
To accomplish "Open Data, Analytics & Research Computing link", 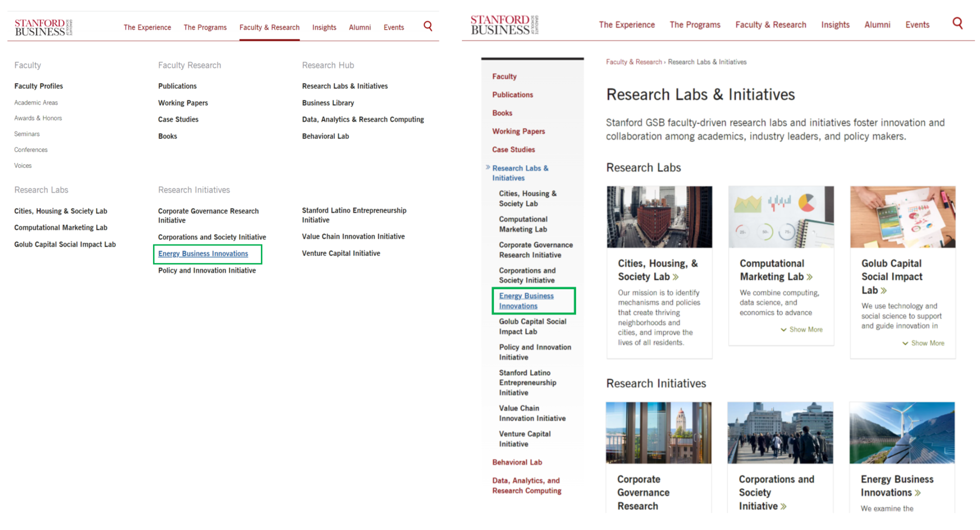I will tap(363, 120).
